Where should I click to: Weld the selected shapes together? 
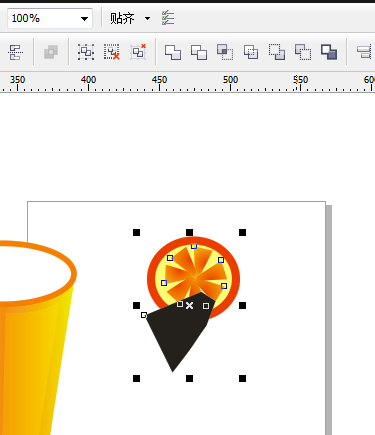tap(173, 52)
